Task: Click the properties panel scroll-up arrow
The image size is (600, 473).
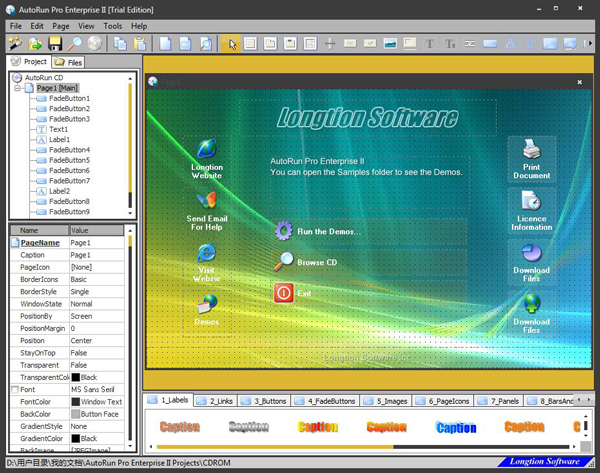Action: click(x=130, y=230)
